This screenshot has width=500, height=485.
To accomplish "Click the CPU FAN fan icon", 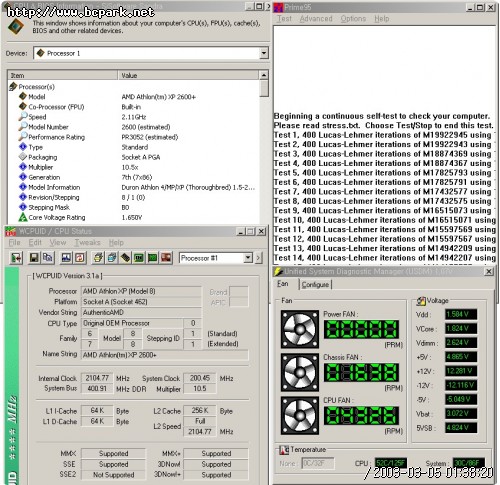I will (x=300, y=415).
